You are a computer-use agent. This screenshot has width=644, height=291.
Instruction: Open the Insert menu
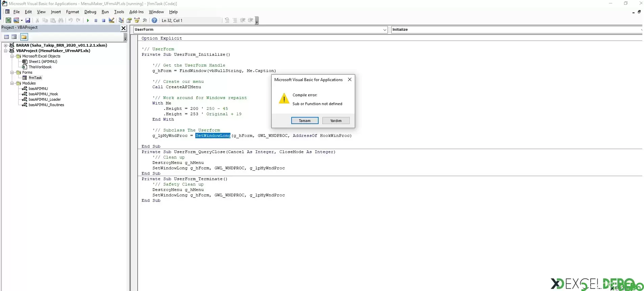tap(56, 12)
